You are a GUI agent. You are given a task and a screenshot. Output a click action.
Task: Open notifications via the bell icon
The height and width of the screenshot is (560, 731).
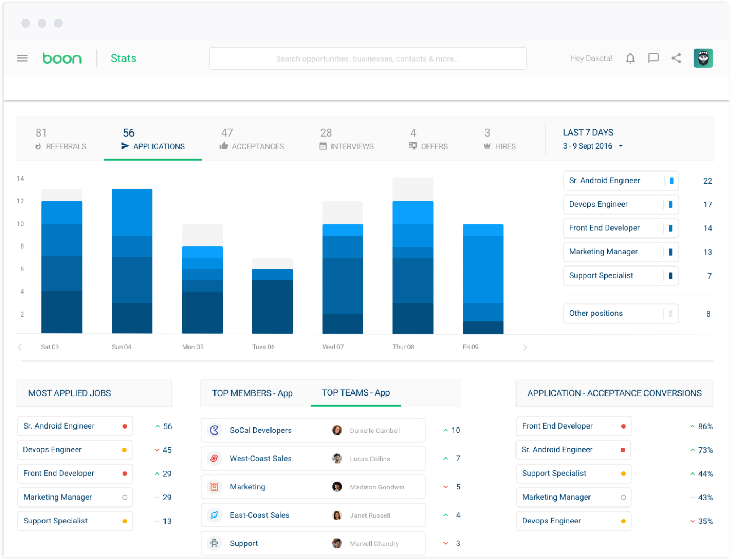click(x=630, y=58)
